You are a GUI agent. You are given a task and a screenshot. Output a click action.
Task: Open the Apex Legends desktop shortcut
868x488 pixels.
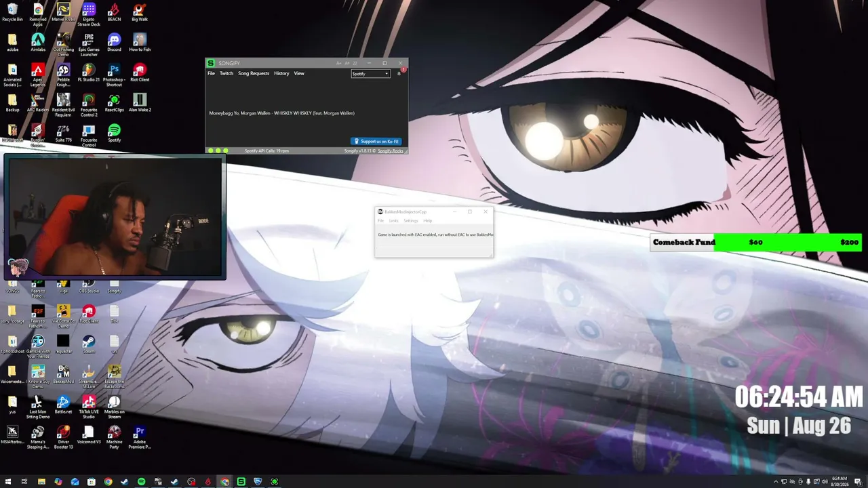(38, 75)
